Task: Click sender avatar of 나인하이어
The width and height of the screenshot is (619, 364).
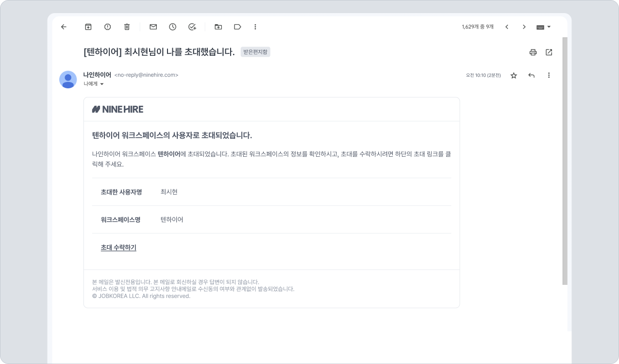Action: tap(68, 80)
